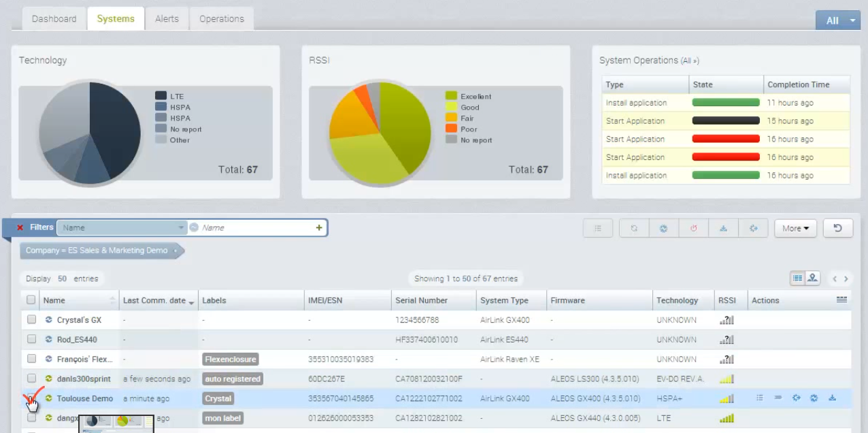Check the Crystal's GX row checkbox

(31, 320)
